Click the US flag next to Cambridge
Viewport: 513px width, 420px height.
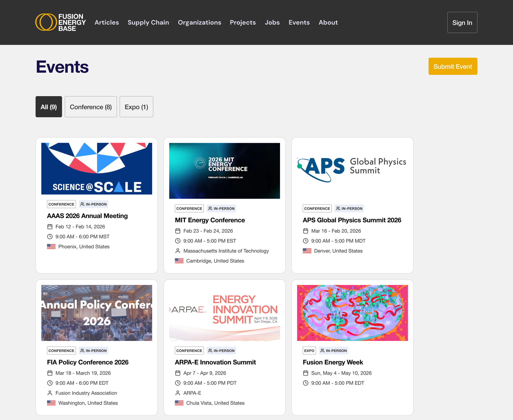tap(179, 261)
